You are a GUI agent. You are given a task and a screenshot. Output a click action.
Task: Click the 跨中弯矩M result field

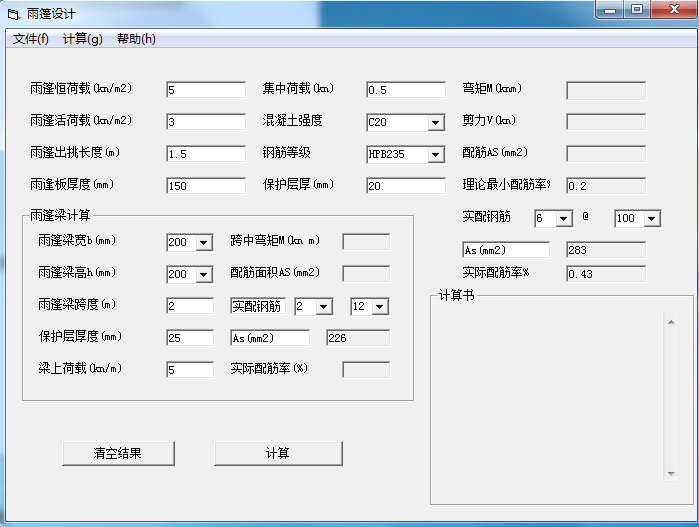[x=366, y=242]
